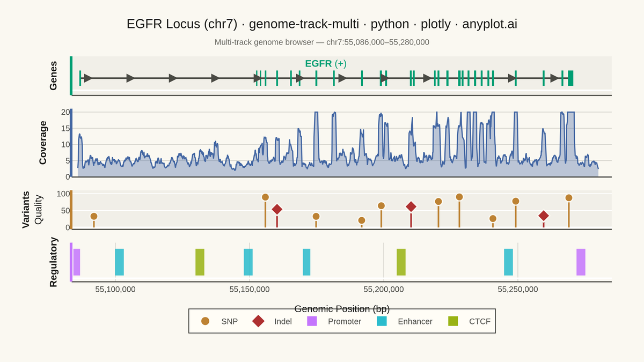Click the quality y-axis tick labeled 100

(63, 194)
